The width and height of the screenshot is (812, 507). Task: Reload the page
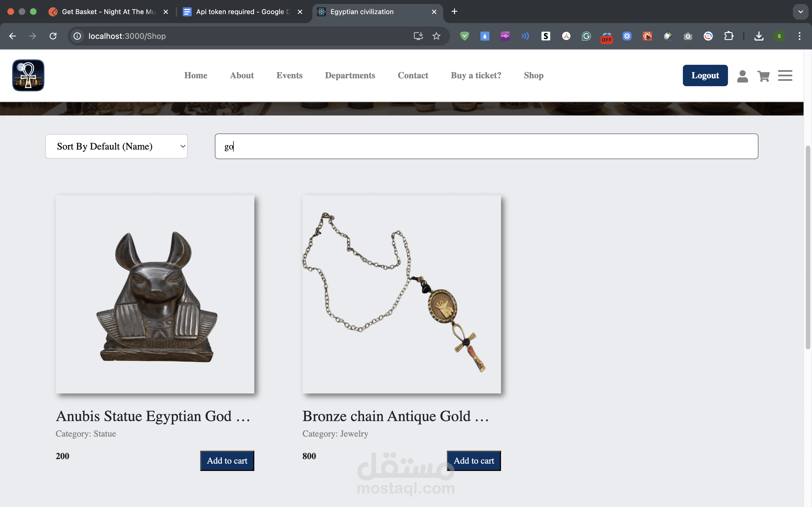pos(53,36)
